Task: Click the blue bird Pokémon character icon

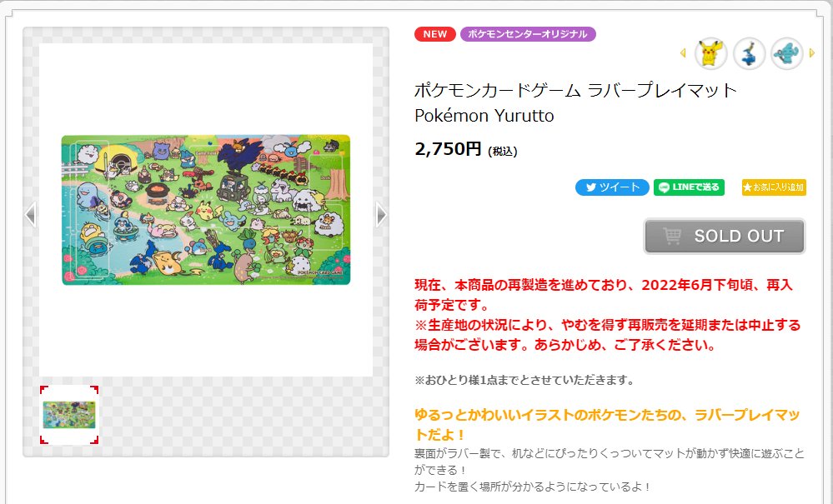Action: pos(749,53)
